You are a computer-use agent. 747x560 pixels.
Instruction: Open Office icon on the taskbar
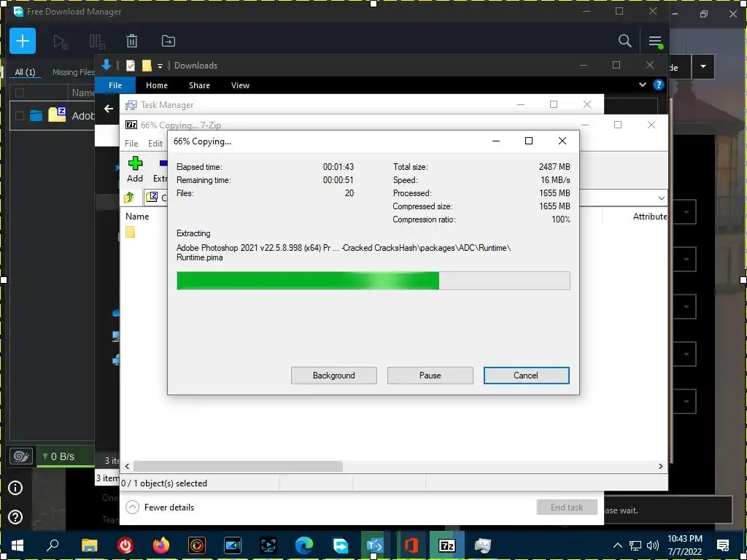coord(411,545)
